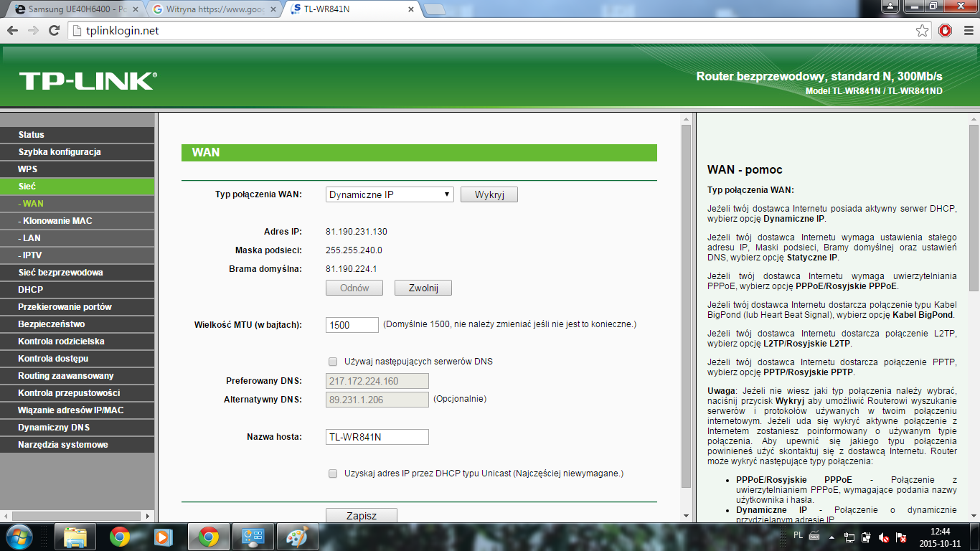Click the Alternatywny DNS field
980x551 pixels.
377,400
